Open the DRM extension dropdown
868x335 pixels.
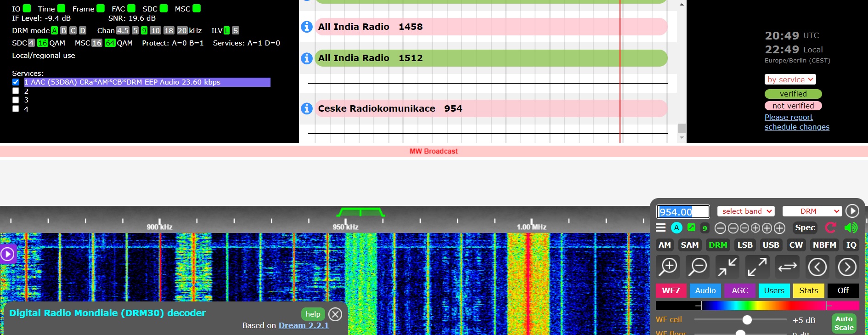(812, 211)
